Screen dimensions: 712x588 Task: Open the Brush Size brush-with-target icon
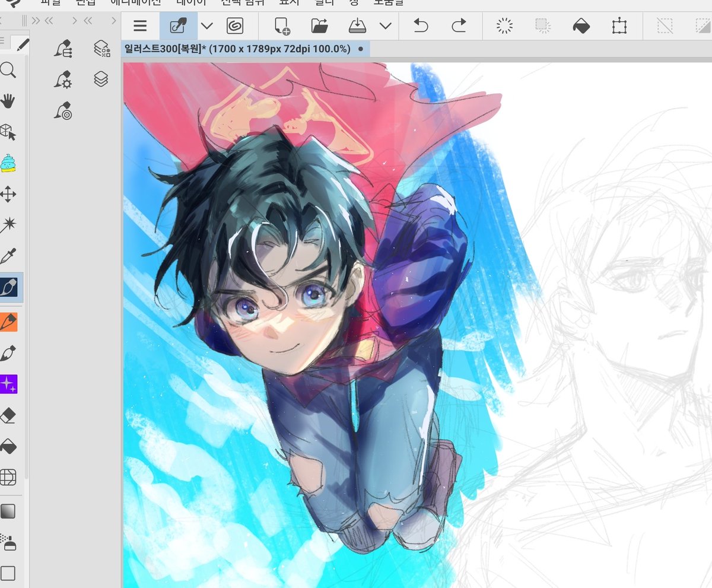point(63,110)
